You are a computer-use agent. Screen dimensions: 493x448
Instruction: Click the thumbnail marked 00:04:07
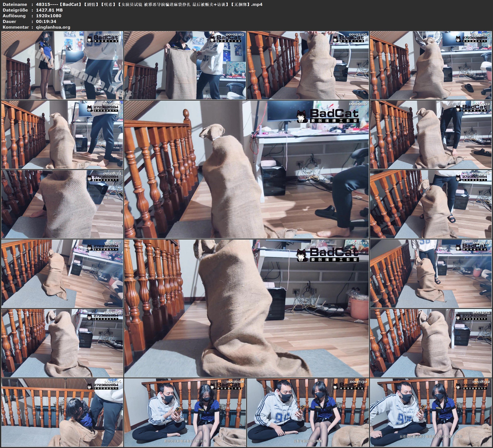[x=431, y=65]
